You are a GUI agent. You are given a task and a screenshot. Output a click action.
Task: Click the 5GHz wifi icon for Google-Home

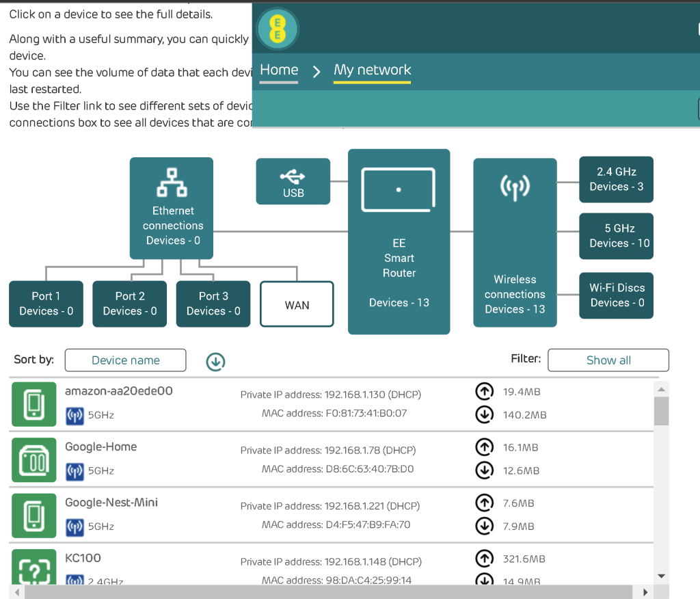[75, 472]
